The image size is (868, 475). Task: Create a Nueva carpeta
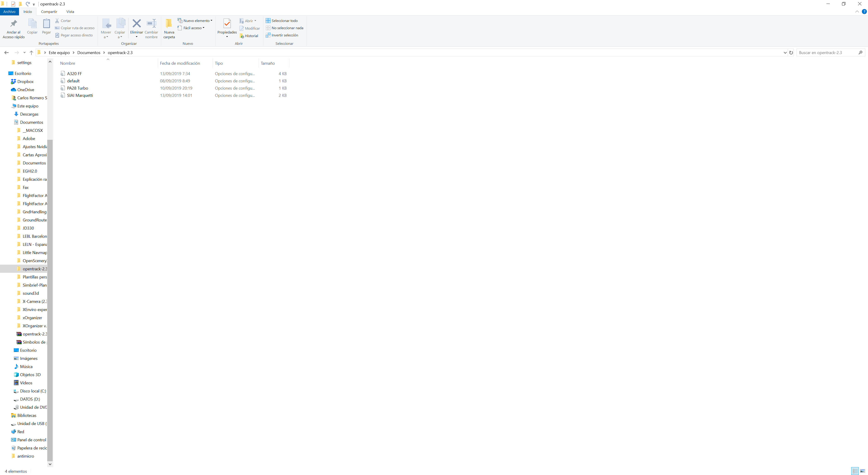[169, 28]
